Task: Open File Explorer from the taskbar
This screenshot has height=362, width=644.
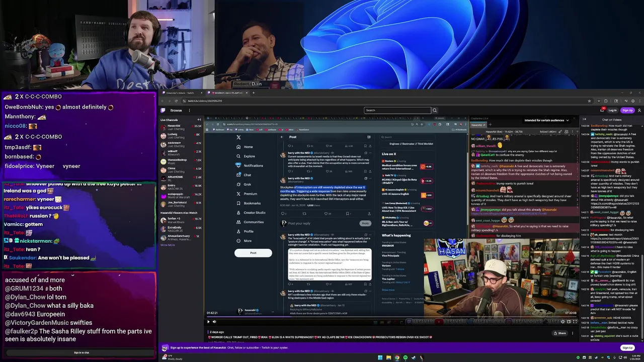Action: 388,357
